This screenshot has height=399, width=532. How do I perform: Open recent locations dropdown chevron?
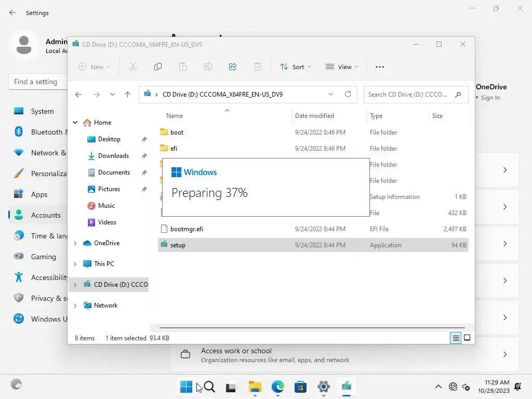pos(112,95)
